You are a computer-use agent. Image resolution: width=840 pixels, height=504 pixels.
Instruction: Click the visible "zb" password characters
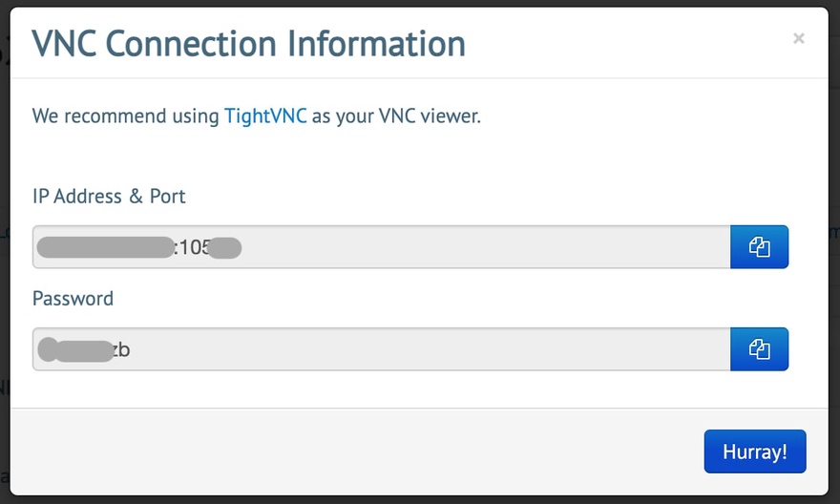click(121, 350)
